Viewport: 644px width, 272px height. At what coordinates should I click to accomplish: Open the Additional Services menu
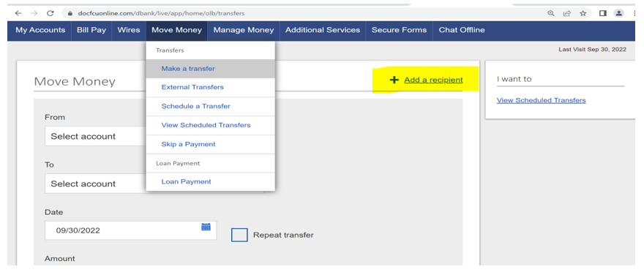[x=323, y=30]
